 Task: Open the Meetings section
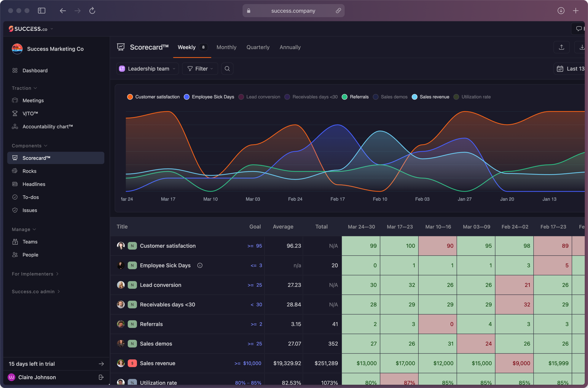pyautogui.click(x=33, y=100)
